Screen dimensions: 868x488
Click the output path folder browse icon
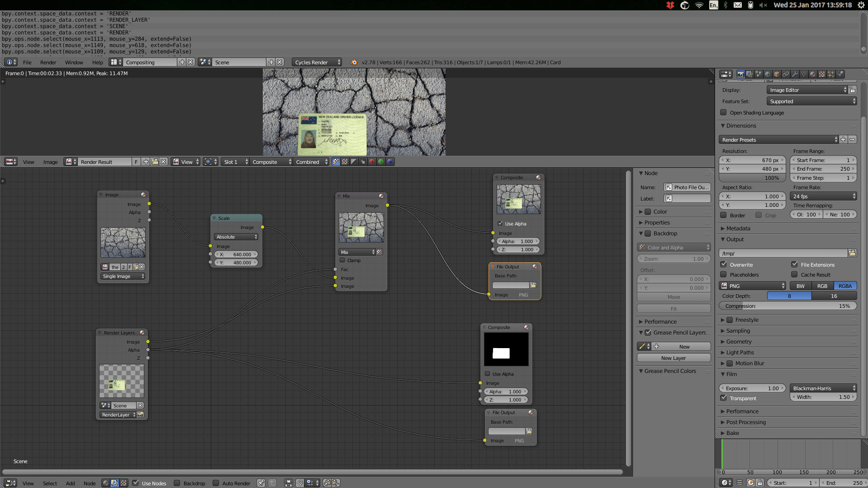pyautogui.click(x=852, y=253)
